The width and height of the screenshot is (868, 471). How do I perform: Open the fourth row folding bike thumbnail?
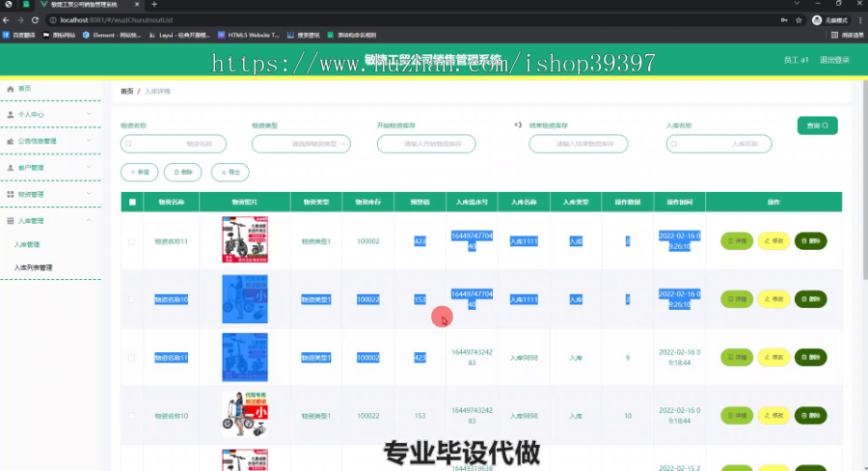[x=245, y=414]
